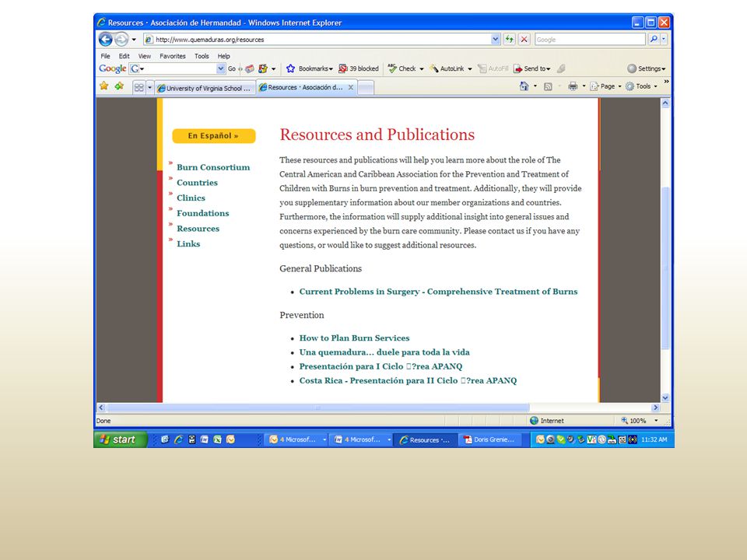This screenshot has height=560, width=747.
Task: Expand Google toolbar search history dropdown
Action: (220, 68)
